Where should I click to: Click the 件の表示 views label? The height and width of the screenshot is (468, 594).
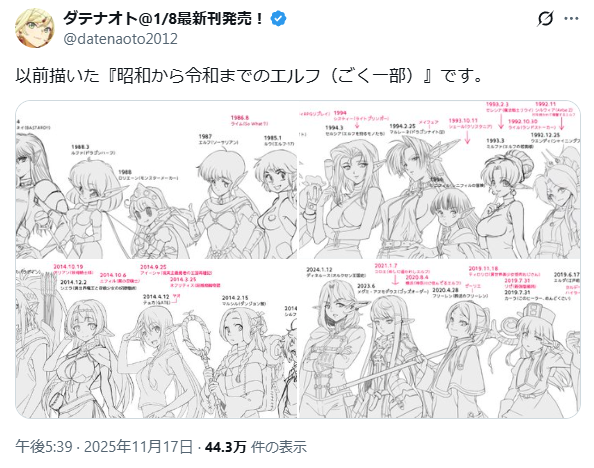tap(279, 447)
